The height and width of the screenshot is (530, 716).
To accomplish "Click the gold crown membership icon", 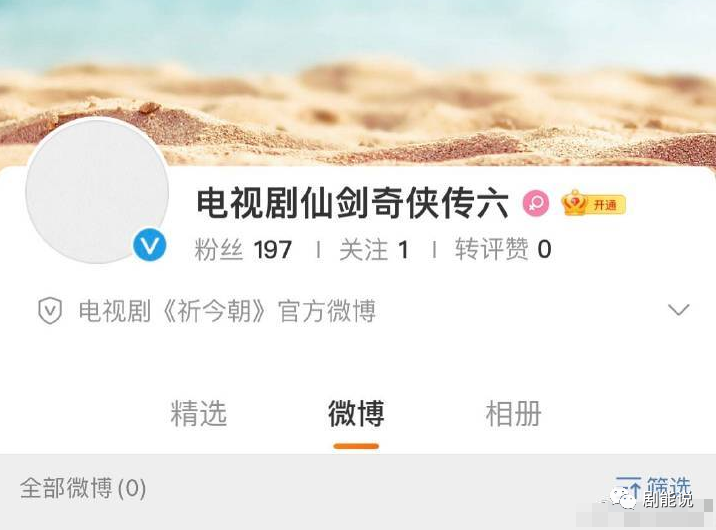I will point(574,203).
